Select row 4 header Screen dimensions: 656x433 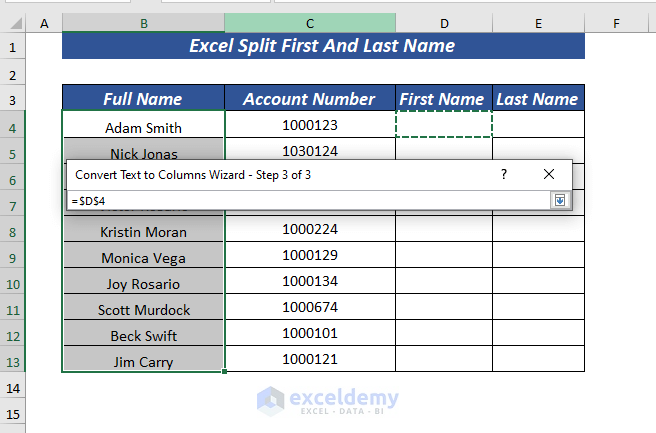coord(13,127)
